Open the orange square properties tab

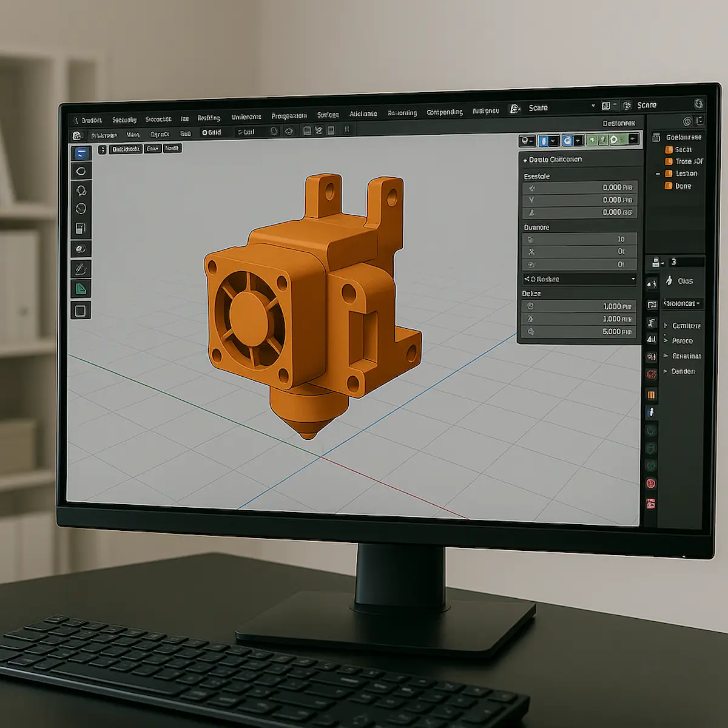(652, 395)
